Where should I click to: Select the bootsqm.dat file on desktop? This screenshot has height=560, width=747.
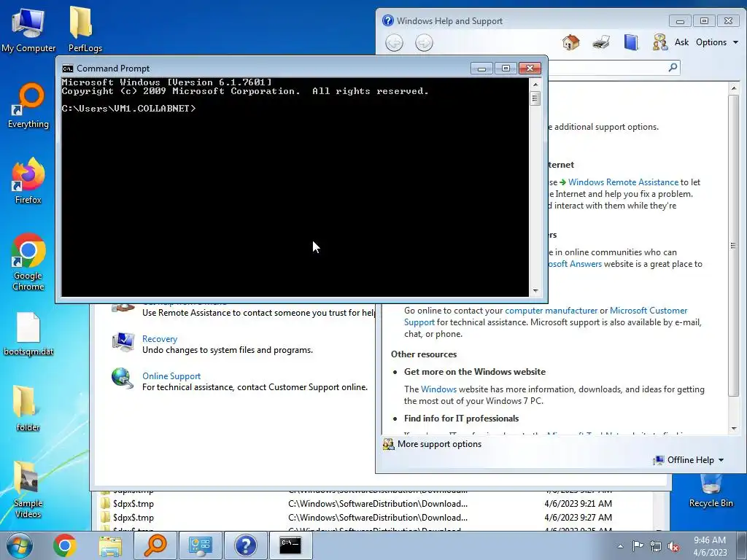[x=28, y=334]
